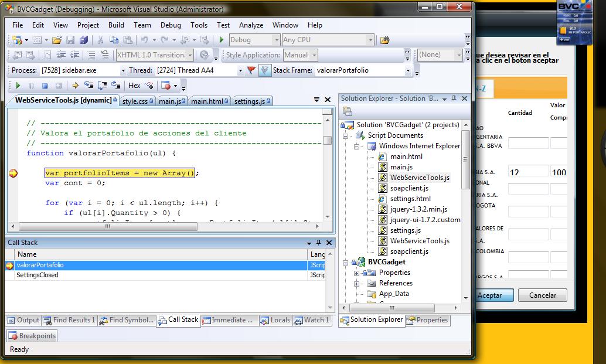
Task: Switch to the Watch 1 panel tab
Action: point(312,320)
